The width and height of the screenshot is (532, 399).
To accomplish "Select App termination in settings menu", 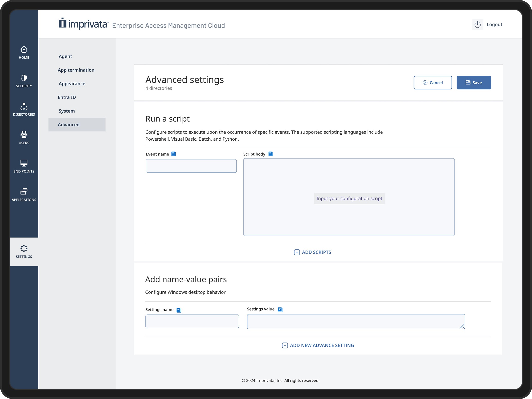I will (x=76, y=70).
